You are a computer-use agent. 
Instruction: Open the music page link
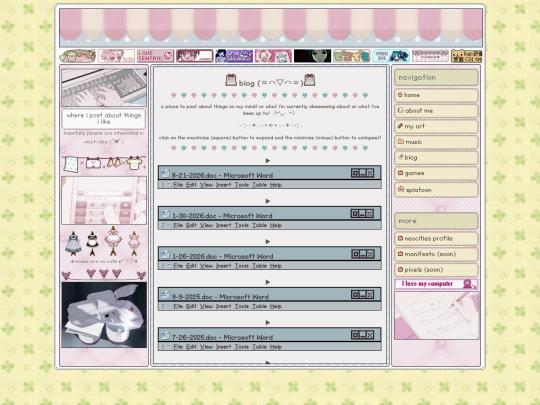(436, 142)
